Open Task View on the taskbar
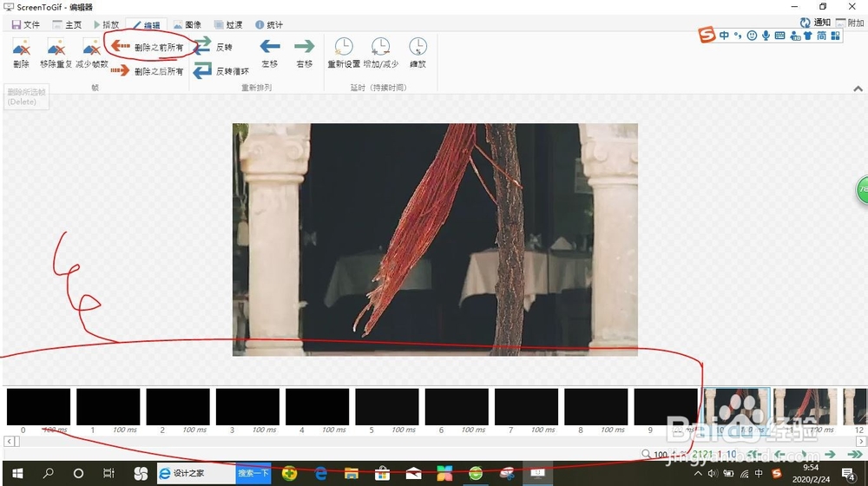The width and height of the screenshot is (868, 486). click(x=109, y=473)
